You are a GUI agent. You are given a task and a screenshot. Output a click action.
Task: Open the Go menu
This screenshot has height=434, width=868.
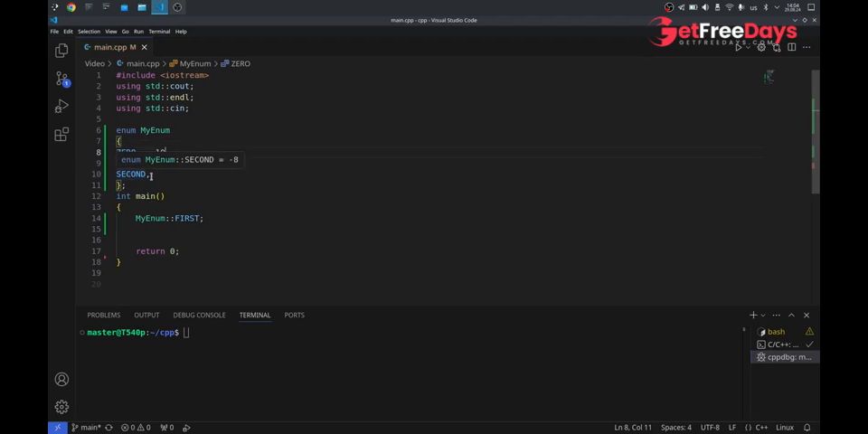coord(125,32)
